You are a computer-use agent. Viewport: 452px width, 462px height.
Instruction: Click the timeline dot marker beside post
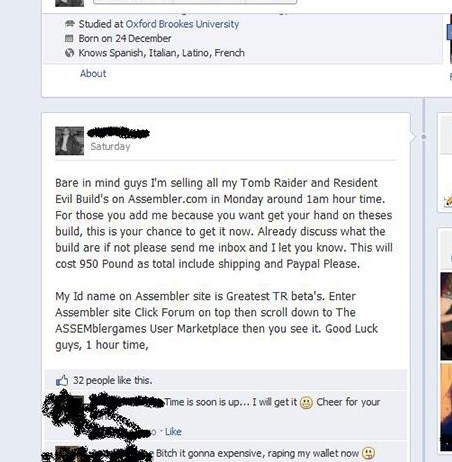423,137
